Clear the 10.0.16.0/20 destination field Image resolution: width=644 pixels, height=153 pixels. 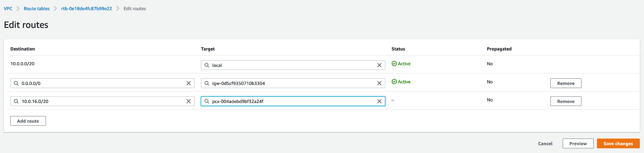point(189,101)
